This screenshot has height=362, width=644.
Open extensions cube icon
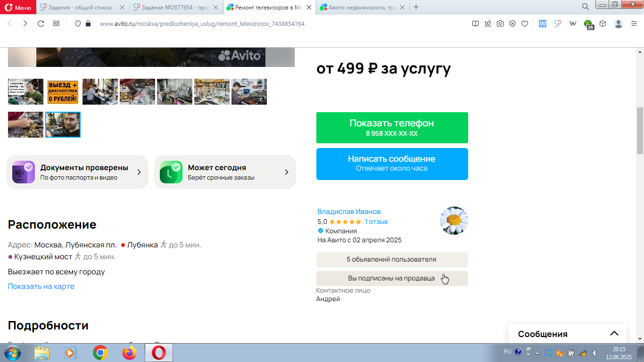pos(603,24)
